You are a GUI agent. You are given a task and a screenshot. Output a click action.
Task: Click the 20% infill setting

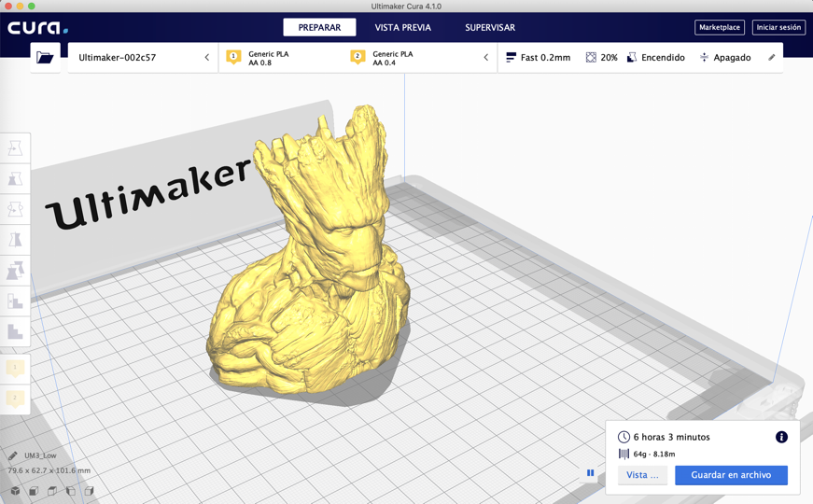tap(601, 58)
